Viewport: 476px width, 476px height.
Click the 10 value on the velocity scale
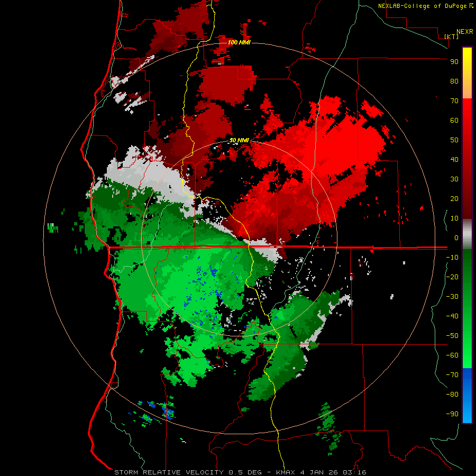pos(454,218)
